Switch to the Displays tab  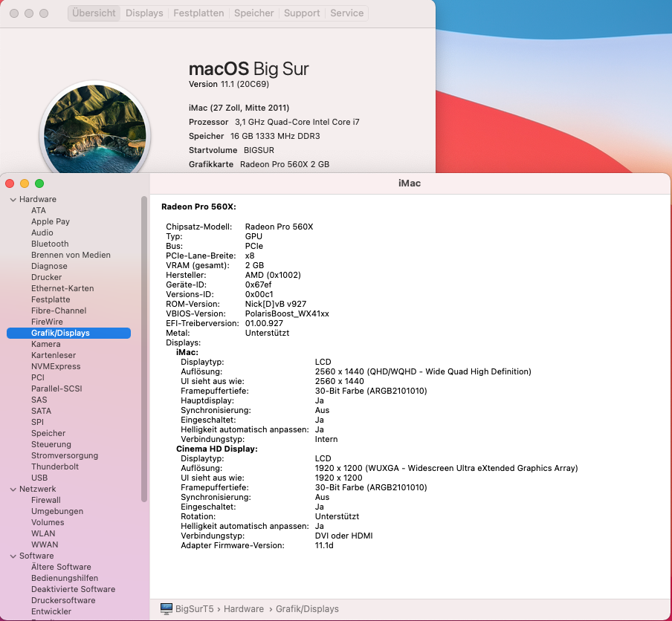[144, 13]
